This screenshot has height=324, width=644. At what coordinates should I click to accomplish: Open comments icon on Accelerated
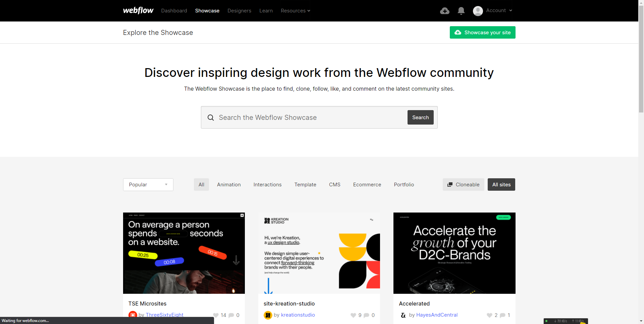coord(502,315)
